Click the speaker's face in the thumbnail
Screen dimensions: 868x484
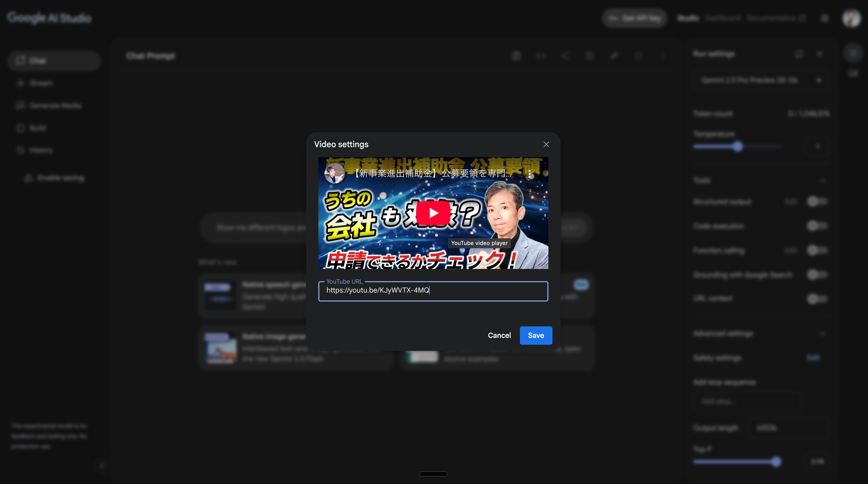(x=503, y=208)
